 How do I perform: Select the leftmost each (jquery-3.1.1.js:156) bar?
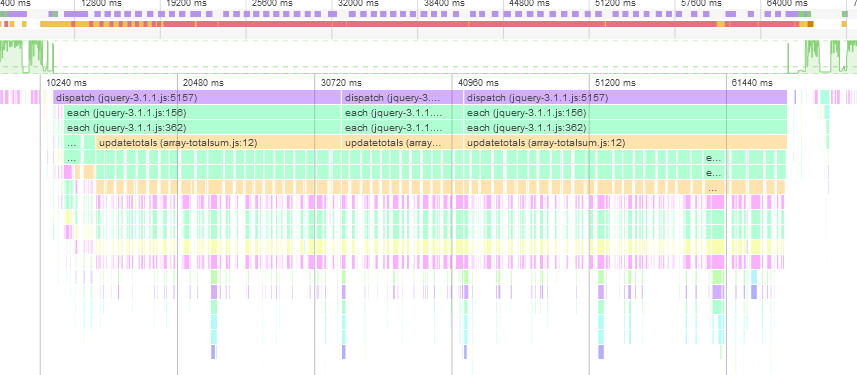(x=202, y=113)
